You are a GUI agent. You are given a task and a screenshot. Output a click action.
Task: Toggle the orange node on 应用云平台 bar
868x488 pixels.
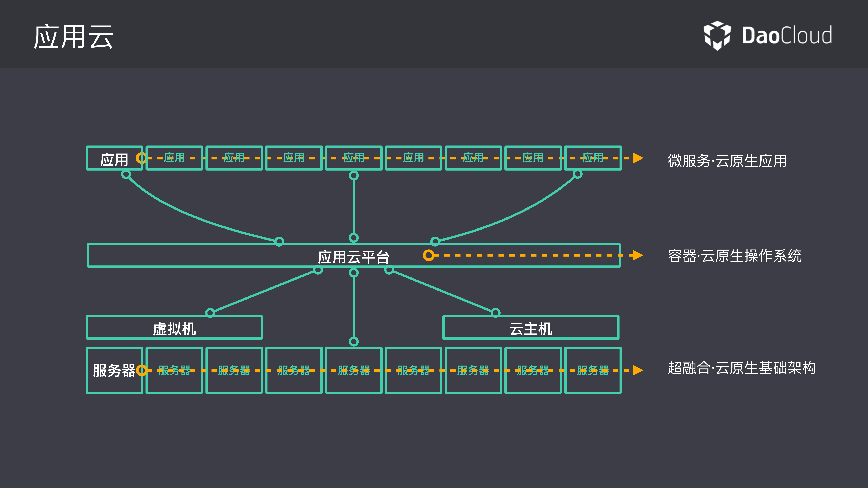click(429, 255)
